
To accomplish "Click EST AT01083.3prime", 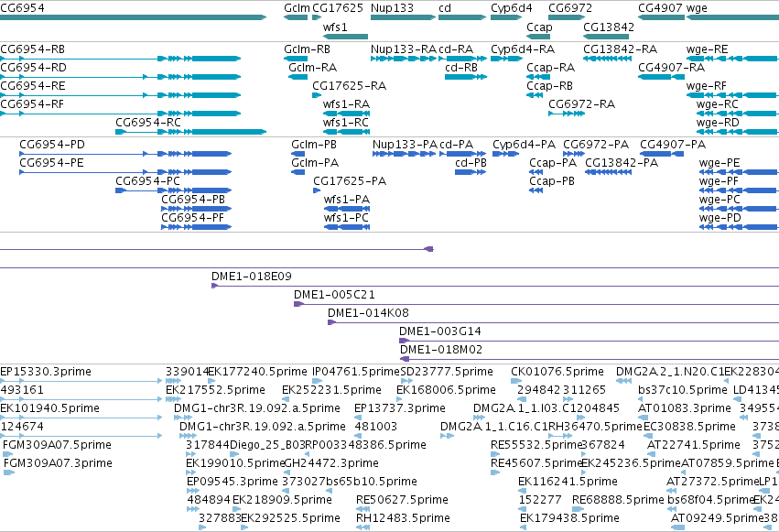I will coord(685,408).
